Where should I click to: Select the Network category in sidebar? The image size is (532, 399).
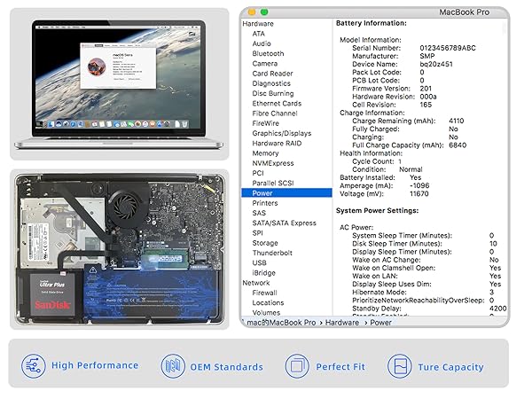[256, 283]
